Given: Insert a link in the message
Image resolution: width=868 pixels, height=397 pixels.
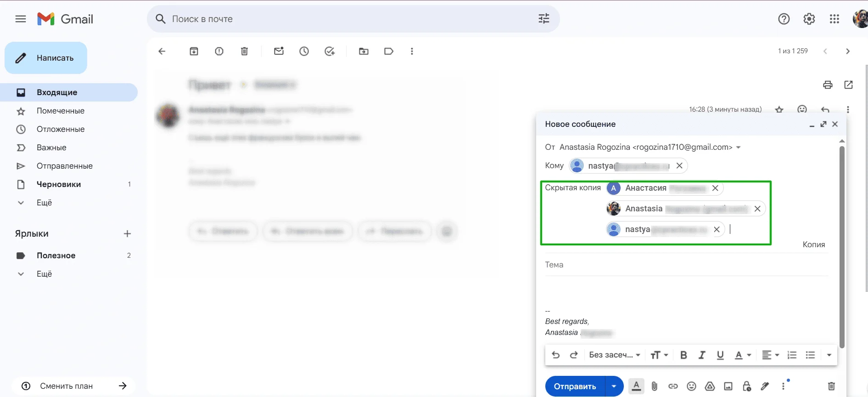Looking at the screenshot, I should tap(673, 386).
